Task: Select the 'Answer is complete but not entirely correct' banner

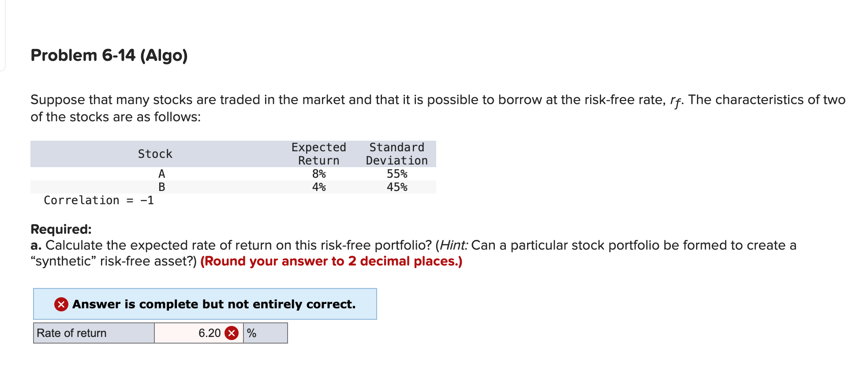Action: point(204,304)
